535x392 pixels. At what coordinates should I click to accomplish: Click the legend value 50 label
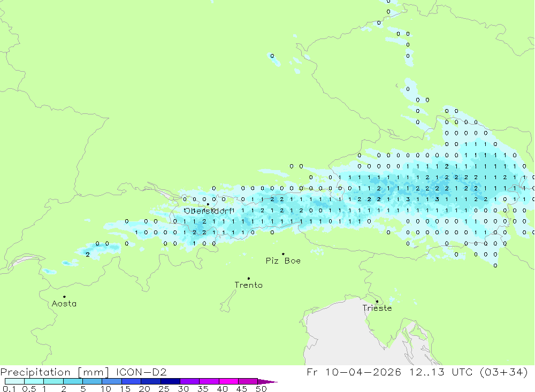click(261, 389)
